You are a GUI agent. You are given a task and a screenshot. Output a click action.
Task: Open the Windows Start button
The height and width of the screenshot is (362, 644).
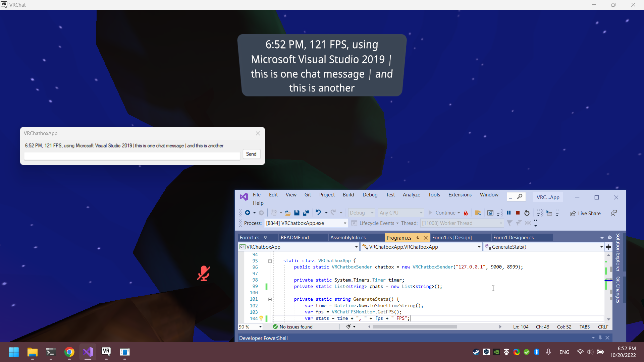(14, 352)
